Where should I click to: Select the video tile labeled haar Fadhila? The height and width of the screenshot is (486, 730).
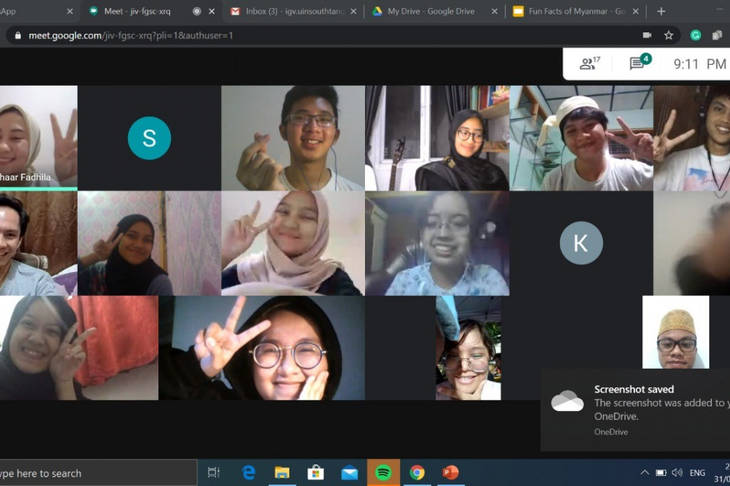coord(39,138)
